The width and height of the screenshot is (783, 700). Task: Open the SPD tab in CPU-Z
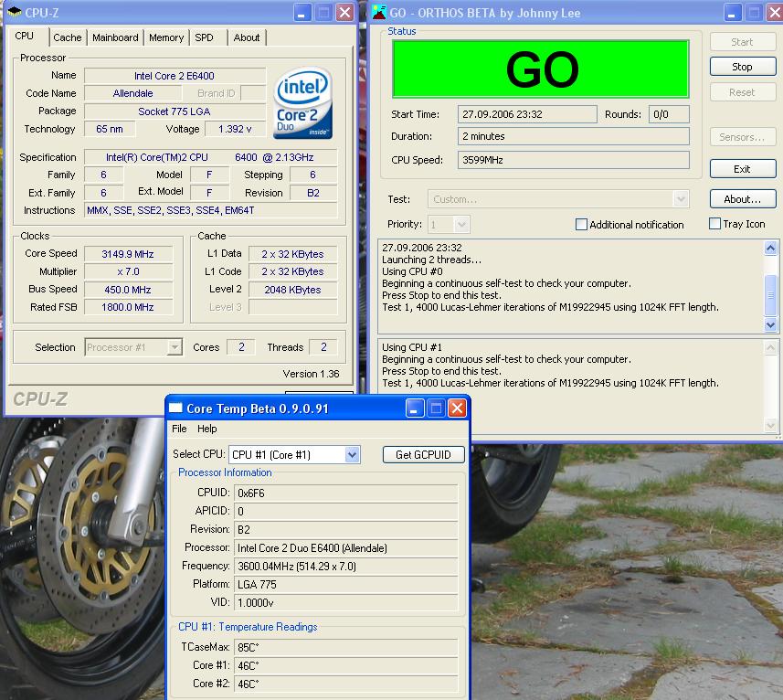coord(204,37)
